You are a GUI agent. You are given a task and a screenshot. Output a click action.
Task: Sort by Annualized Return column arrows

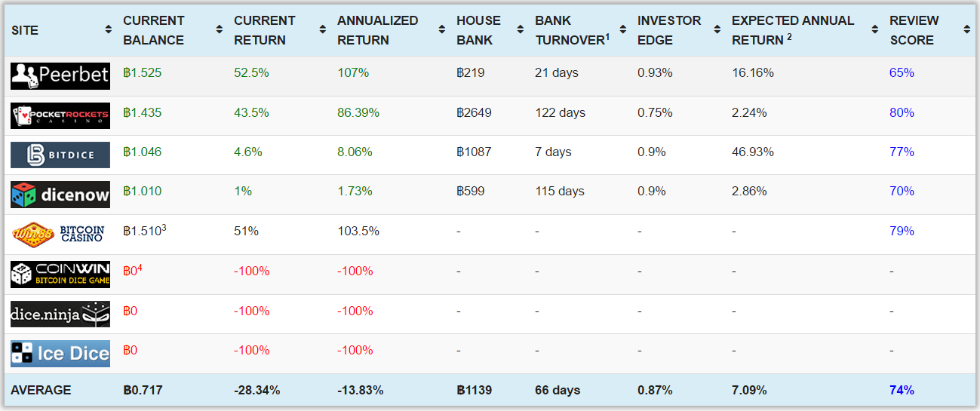441,30
